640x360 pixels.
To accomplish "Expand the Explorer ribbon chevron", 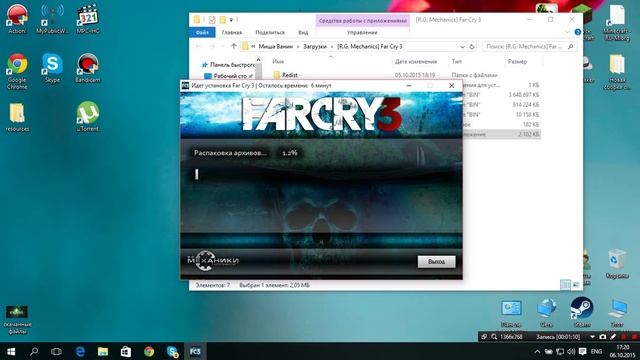I will tap(567, 32).
